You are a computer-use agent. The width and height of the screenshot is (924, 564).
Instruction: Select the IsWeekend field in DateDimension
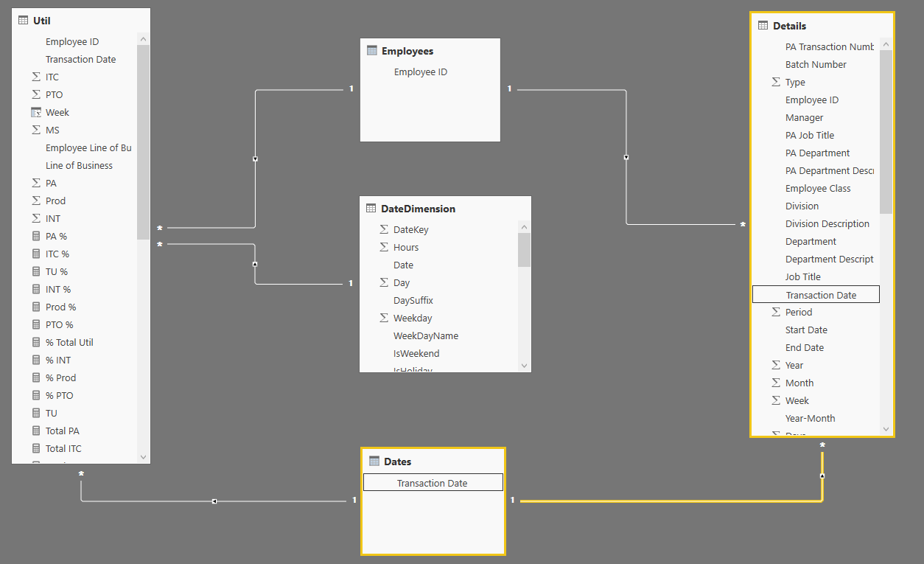point(416,353)
